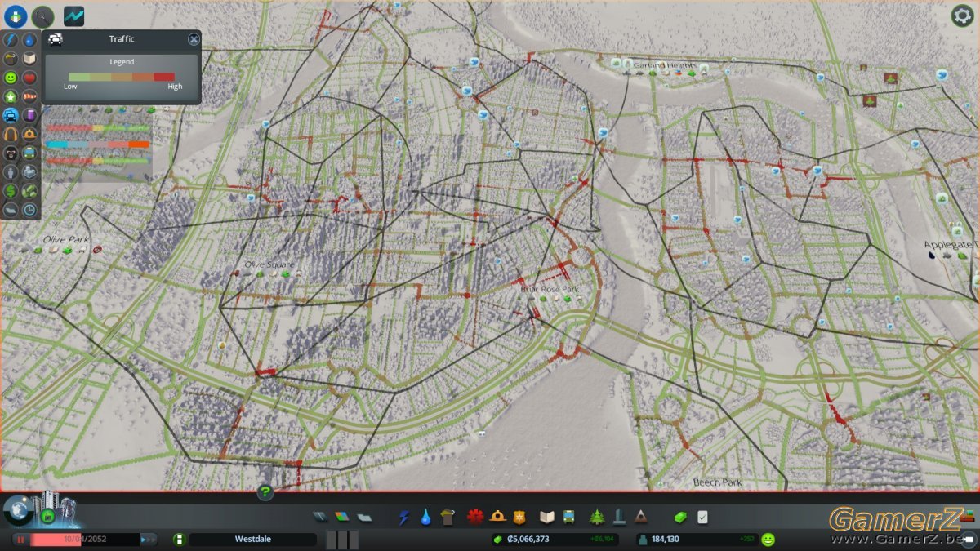Image resolution: width=980 pixels, height=551 pixels.
Task: Open the info views panel button
Action: point(16,16)
